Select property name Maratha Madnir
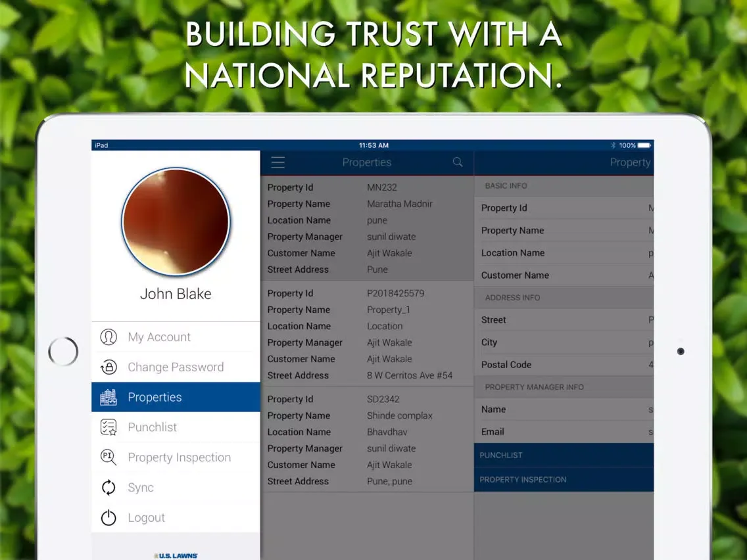The image size is (747, 560). pyautogui.click(x=400, y=204)
